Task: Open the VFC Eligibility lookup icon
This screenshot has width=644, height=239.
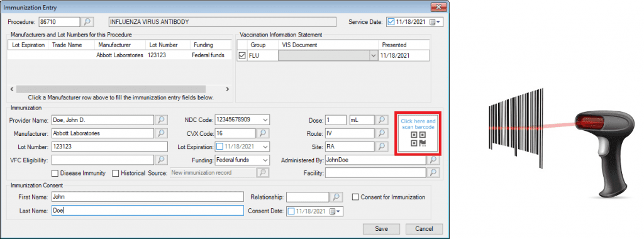Action: point(161,160)
